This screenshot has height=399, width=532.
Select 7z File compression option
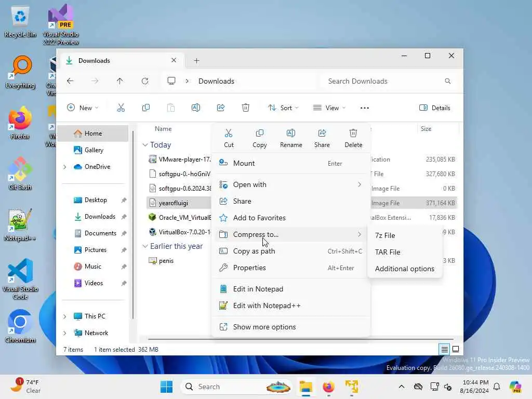405,235
